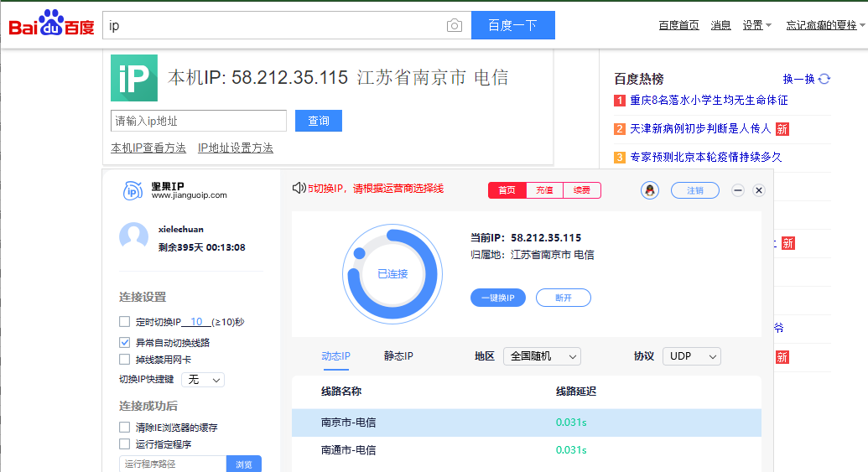868x472 pixels.
Task: Click remaining time 剩余395天 text
Action: click(x=201, y=247)
